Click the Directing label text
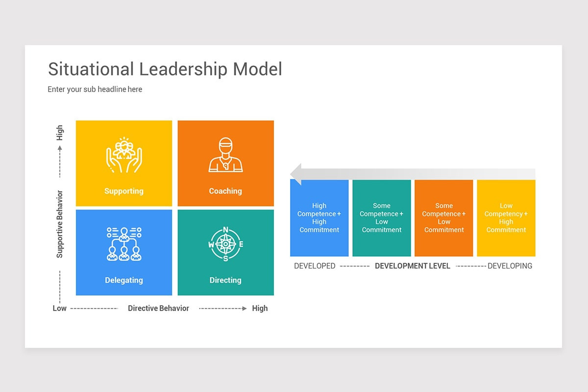 coord(225,280)
